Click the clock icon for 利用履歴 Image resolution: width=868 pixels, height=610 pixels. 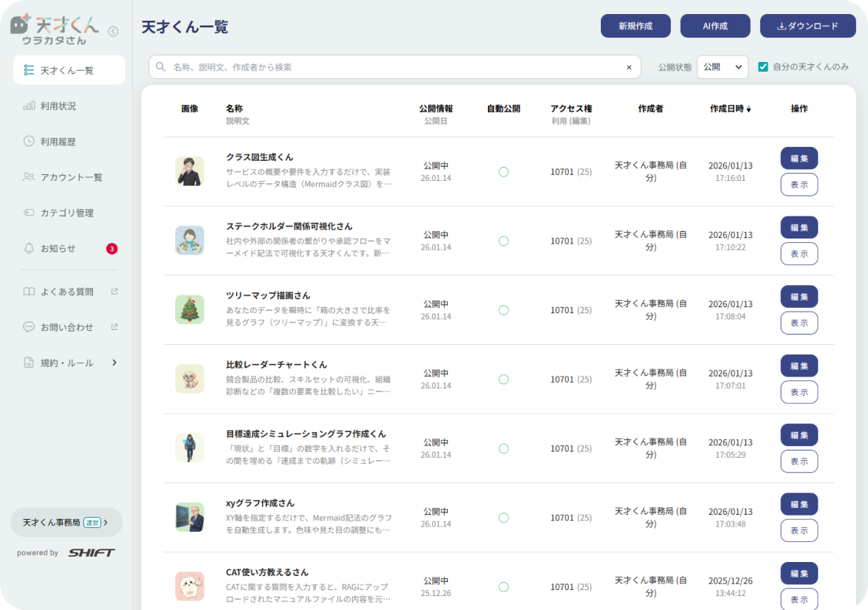tap(29, 141)
